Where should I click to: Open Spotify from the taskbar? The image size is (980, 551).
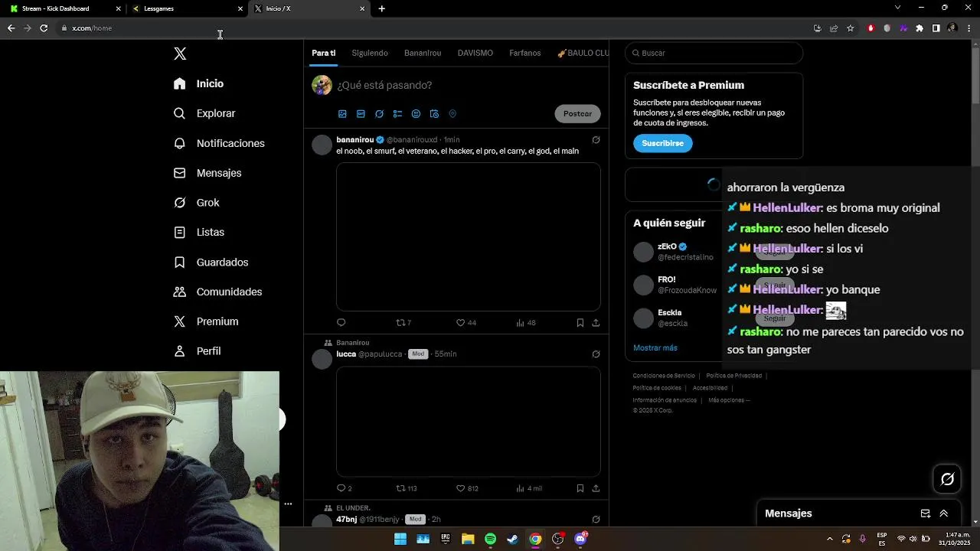tap(490, 539)
